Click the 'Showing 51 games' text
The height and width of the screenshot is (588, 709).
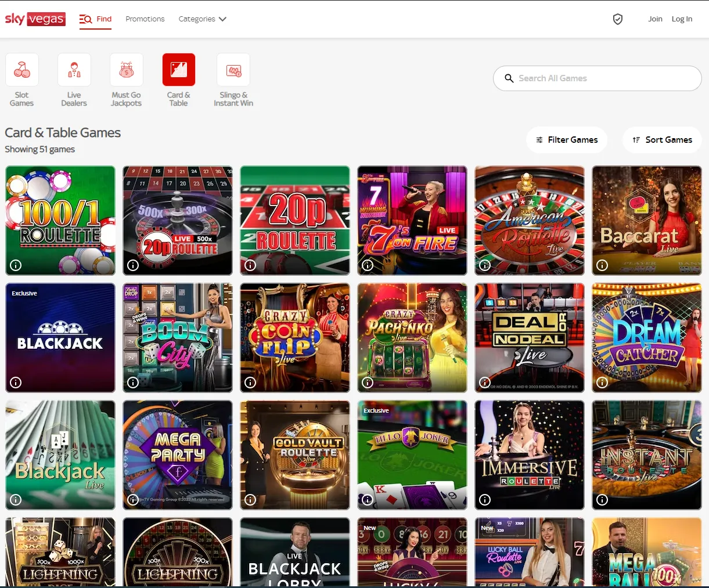tap(39, 149)
